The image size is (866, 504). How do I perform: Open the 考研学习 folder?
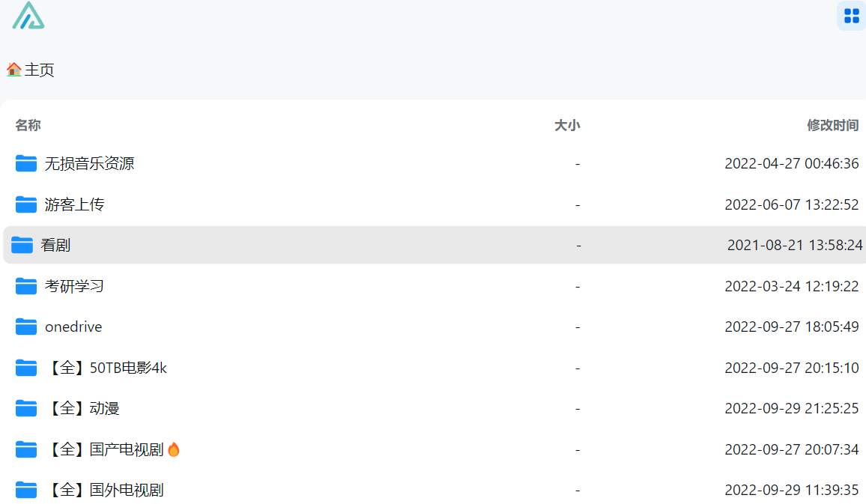point(74,286)
